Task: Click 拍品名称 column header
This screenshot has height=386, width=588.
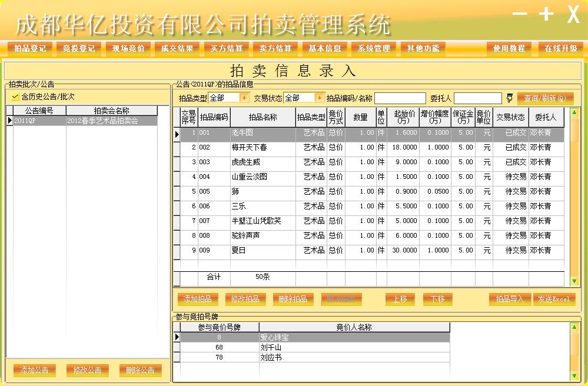Action: 263,117
